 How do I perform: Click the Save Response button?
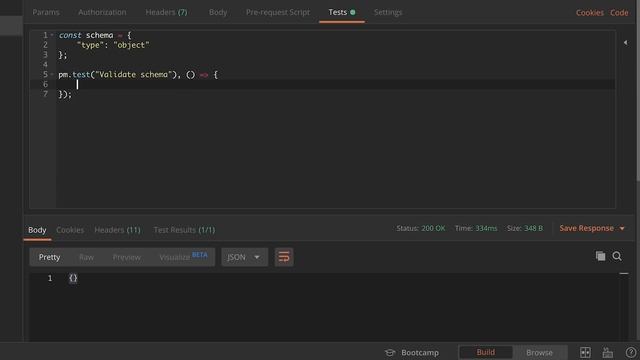pyautogui.click(x=587, y=228)
